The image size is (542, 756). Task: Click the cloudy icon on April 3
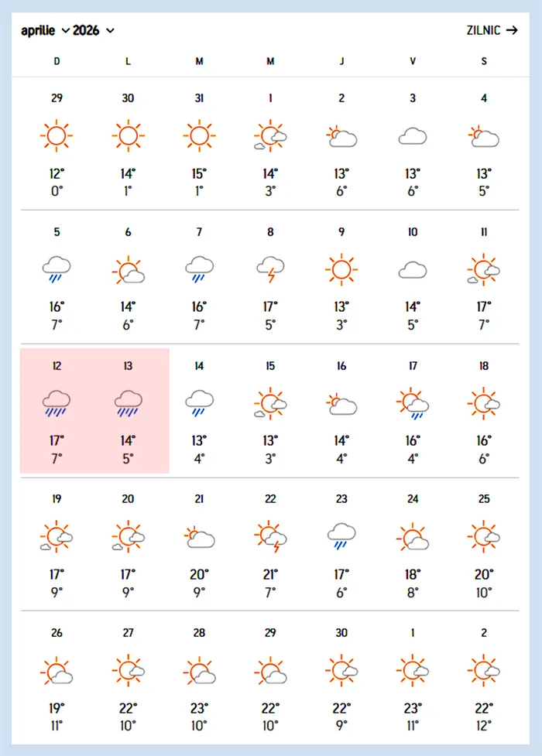413,137
